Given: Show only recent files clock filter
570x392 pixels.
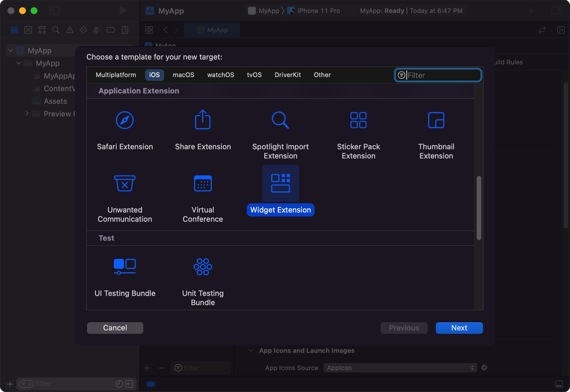Looking at the screenshot, I should point(119,384).
